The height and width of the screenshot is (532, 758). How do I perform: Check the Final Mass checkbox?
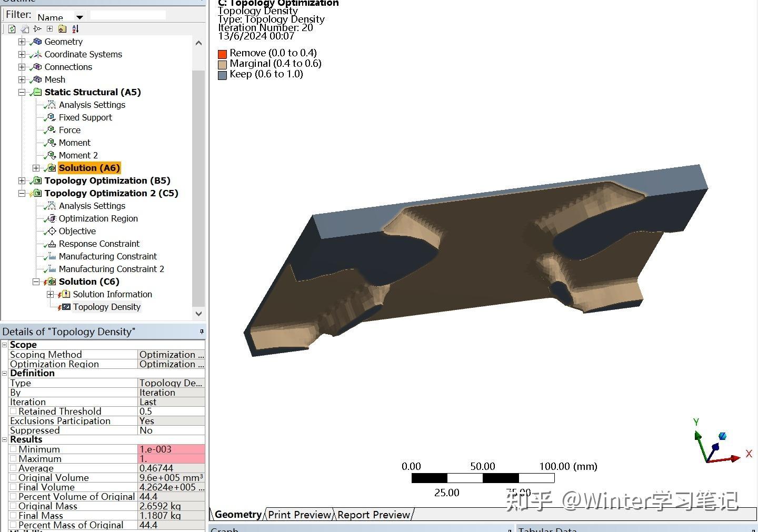(14, 515)
